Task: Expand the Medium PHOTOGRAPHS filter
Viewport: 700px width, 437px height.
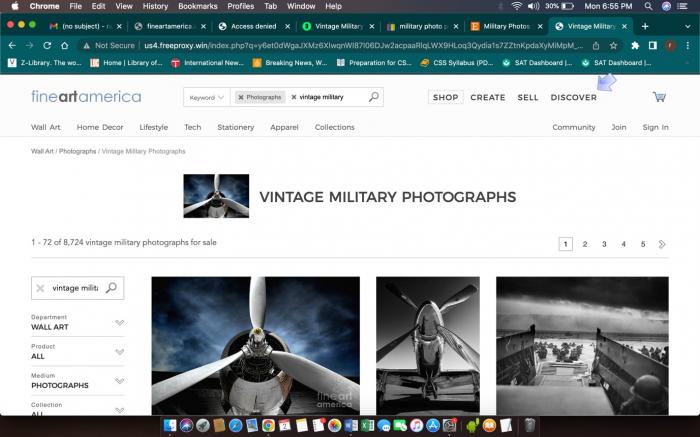Action: coord(77,380)
